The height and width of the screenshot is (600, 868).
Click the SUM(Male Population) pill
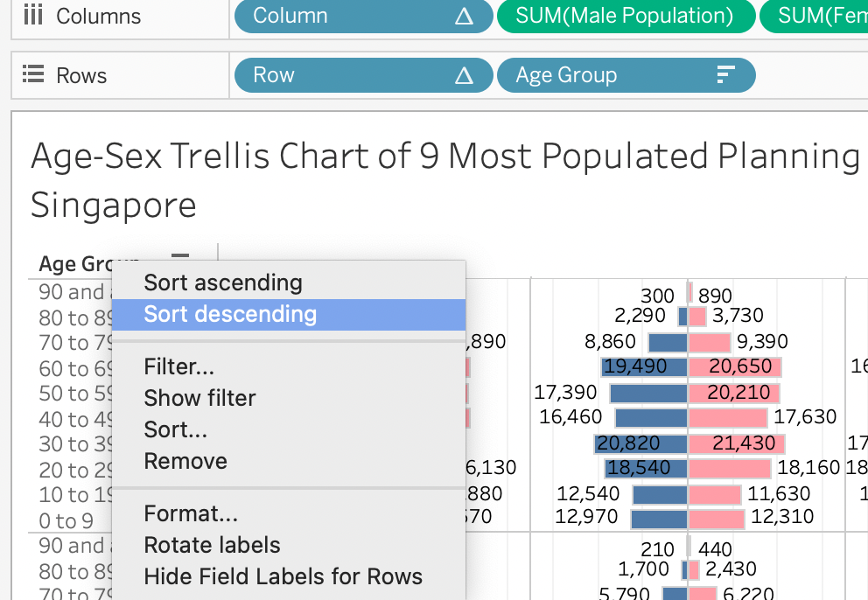click(624, 16)
